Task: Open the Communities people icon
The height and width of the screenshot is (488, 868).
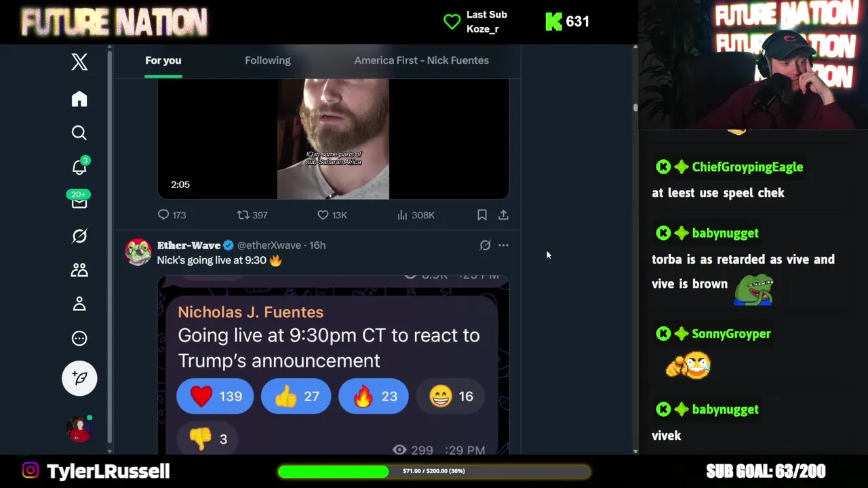Action: [x=79, y=270]
